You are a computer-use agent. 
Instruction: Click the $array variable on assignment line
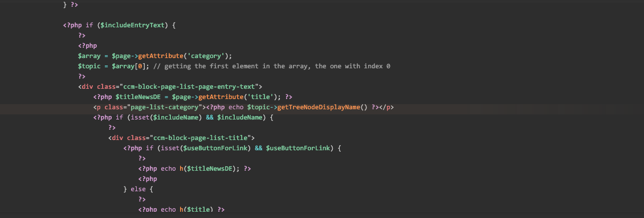[89, 56]
